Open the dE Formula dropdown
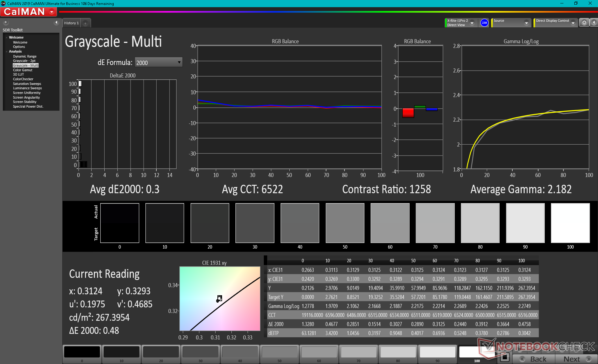The image size is (598, 364). tap(158, 63)
